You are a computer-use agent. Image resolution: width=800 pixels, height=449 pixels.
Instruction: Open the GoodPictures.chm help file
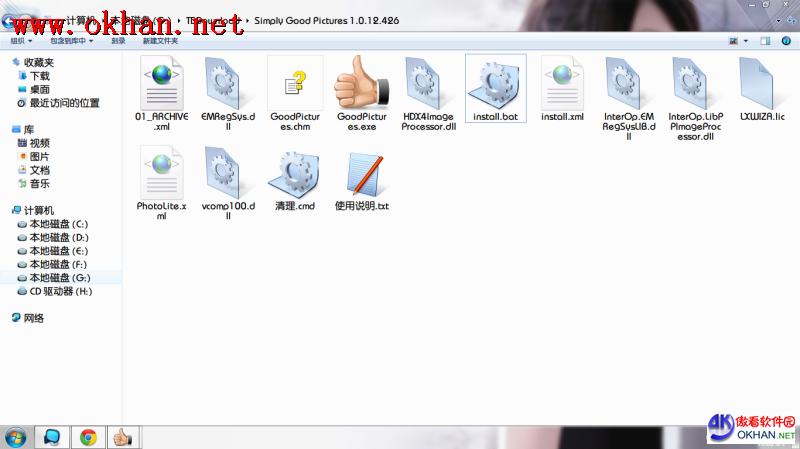(295, 83)
